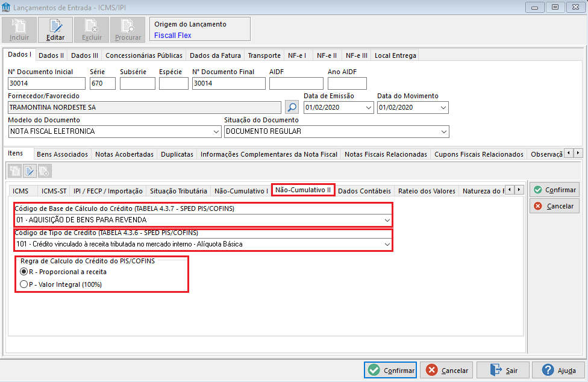Image resolution: width=588 pixels, height=382 pixels.
Task: Open supplier search magnifier icon
Action: pos(292,107)
